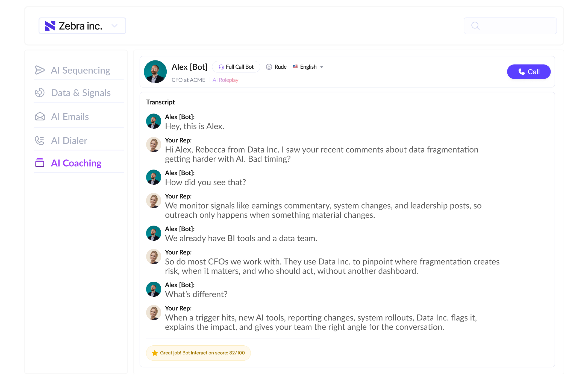
Task: Click the AI Sequencing paper plane icon
Action: pos(40,70)
